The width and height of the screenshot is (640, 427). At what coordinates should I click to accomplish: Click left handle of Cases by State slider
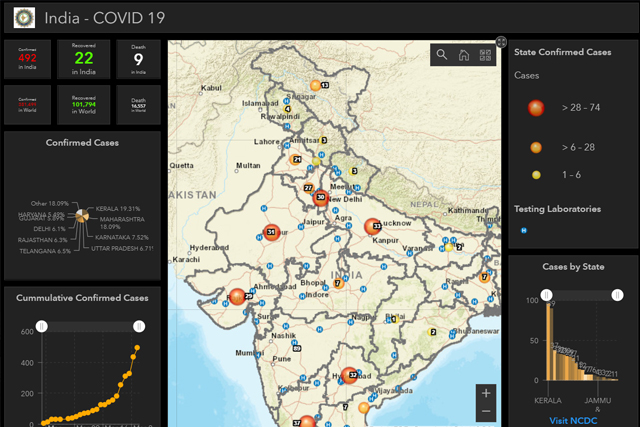[x=547, y=295]
